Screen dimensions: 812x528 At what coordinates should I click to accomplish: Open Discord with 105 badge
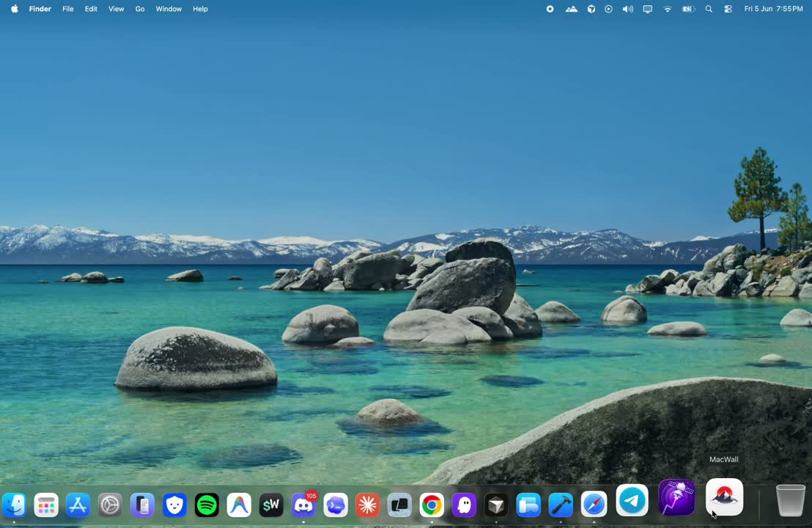[x=303, y=505]
